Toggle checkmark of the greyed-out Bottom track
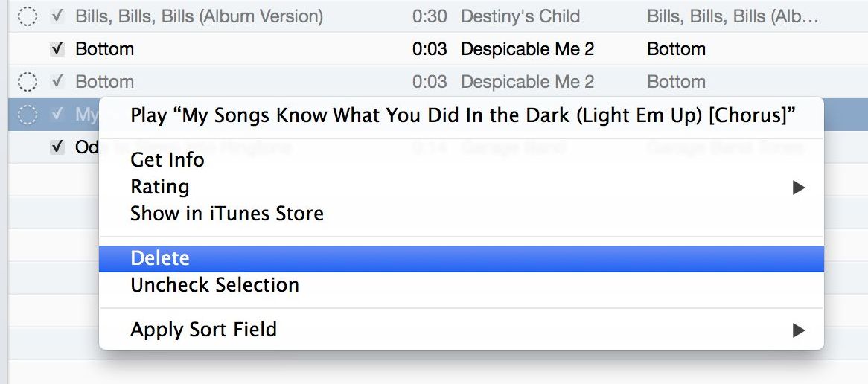 (57, 81)
